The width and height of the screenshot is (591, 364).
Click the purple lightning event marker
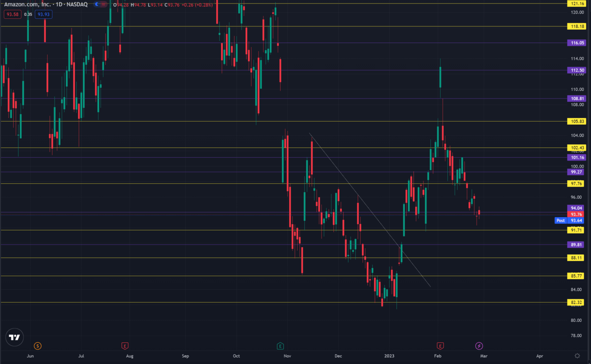[x=479, y=346]
